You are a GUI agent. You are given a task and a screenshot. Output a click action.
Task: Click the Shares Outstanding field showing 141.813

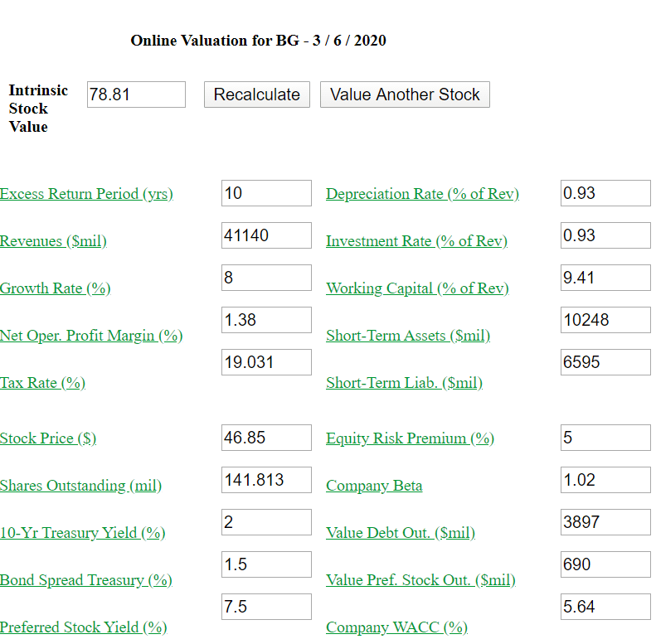coord(266,480)
